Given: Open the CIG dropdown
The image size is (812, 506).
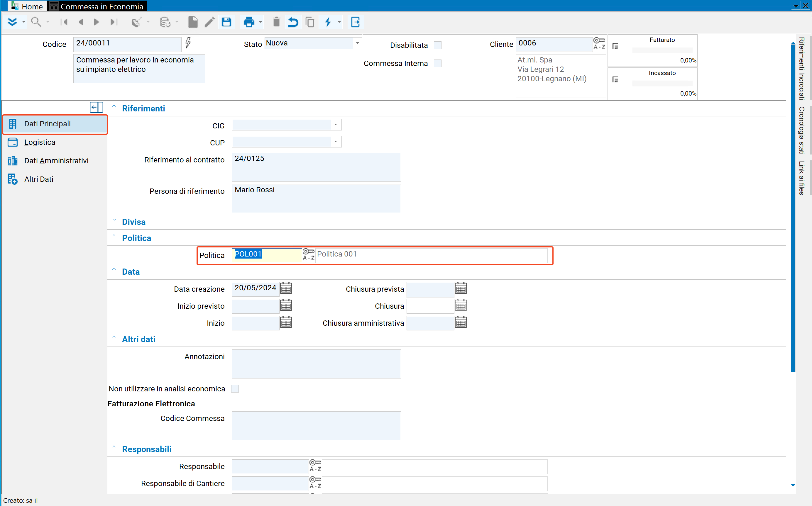Looking at the screenshot, I should coord(336,125).
